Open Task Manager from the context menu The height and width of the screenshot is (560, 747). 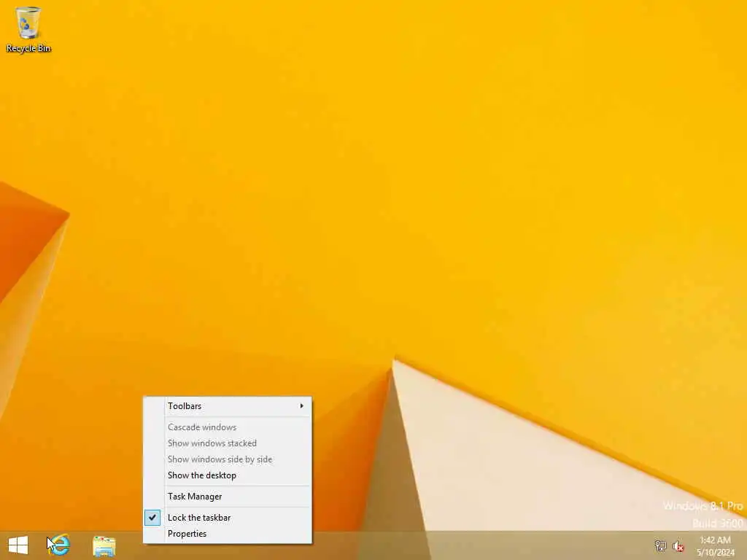tap(228, 496)
